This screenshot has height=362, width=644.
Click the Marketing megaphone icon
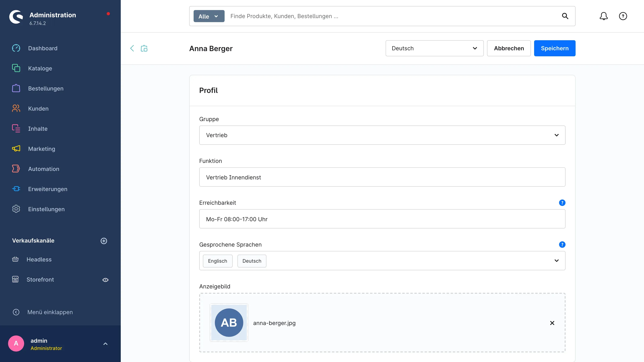point(16,149)
